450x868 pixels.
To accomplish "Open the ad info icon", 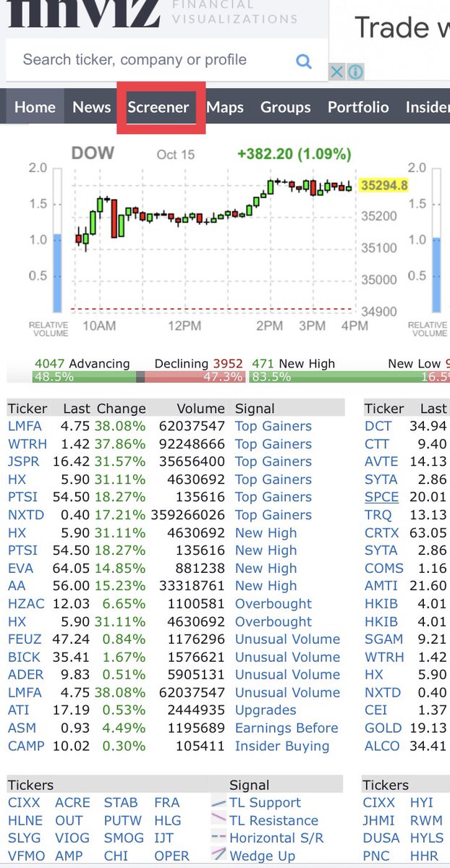I will click(355, 72).
